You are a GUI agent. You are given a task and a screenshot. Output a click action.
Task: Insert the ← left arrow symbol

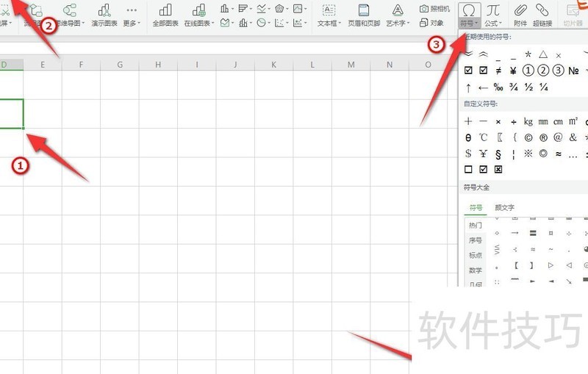[483, 87]
